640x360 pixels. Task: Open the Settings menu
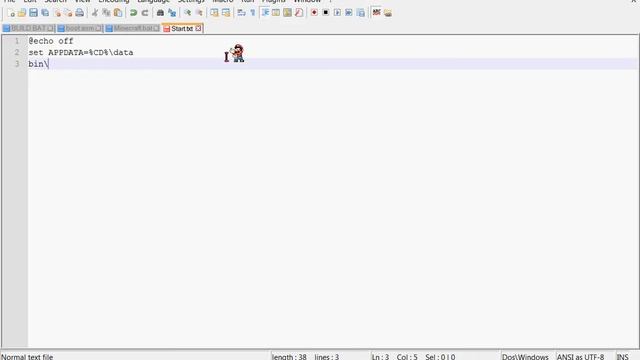pyautogui.click(x=191, y=1)
